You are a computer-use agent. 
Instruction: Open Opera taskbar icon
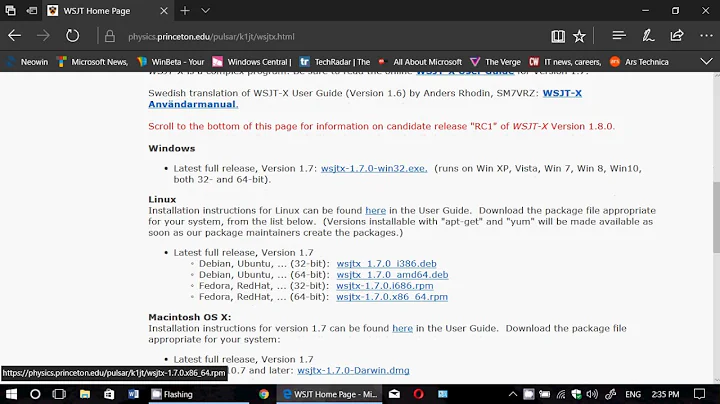(x=418, y=394)
